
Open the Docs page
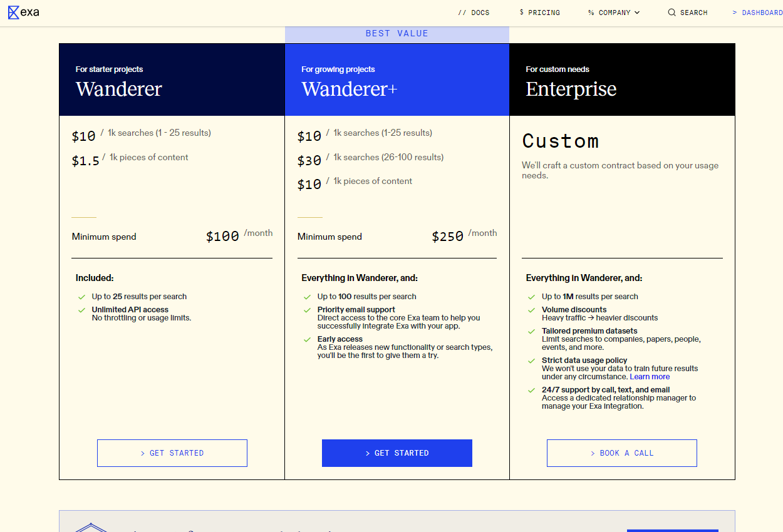coord(474,13)
